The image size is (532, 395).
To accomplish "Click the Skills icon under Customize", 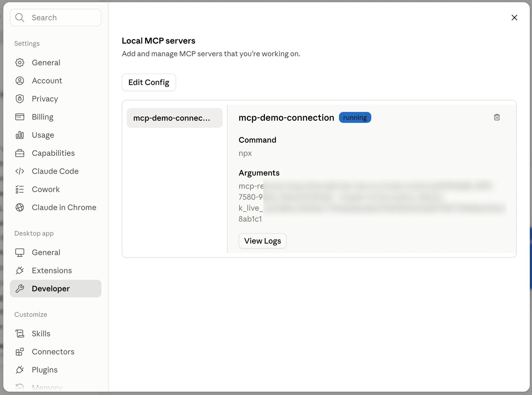I will [x=20, y=334].
